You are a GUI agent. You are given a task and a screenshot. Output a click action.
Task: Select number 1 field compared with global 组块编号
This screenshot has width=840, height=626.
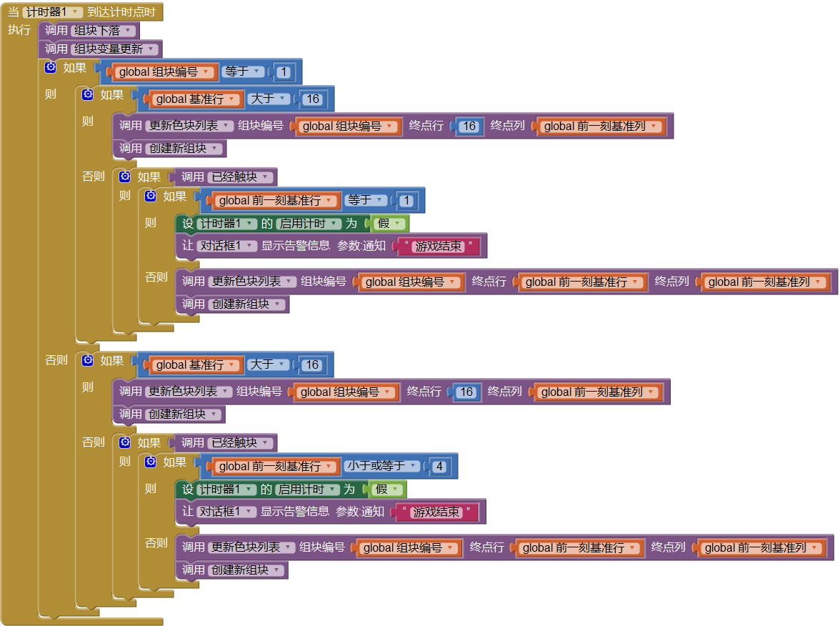tap(284, 72)
